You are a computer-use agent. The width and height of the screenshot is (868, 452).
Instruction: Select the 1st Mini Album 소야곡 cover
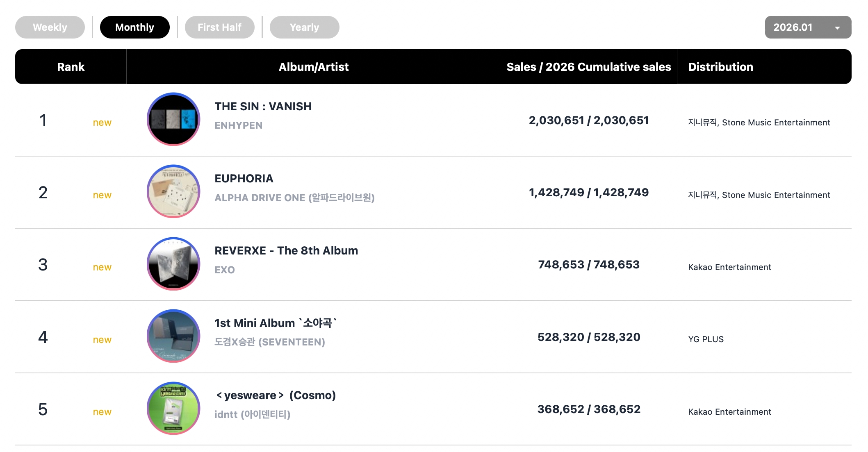click(x=173, y=336)
